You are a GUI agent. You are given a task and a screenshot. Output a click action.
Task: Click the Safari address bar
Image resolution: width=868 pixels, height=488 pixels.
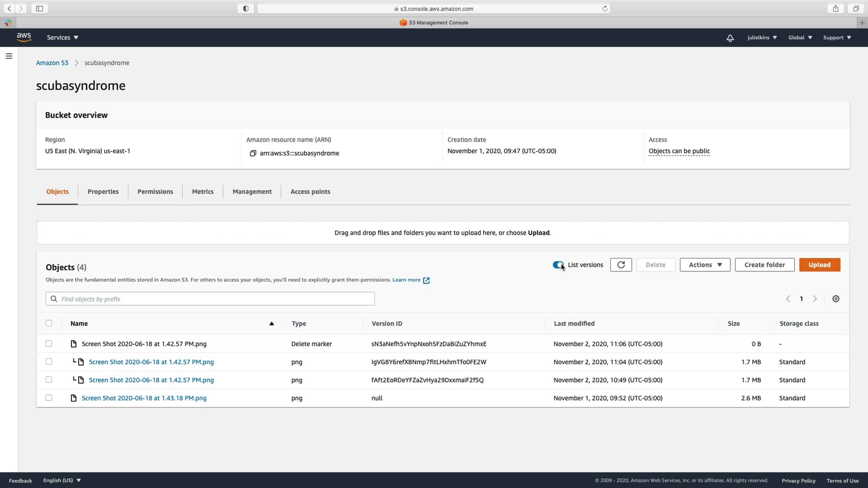(x=434, y=8)
